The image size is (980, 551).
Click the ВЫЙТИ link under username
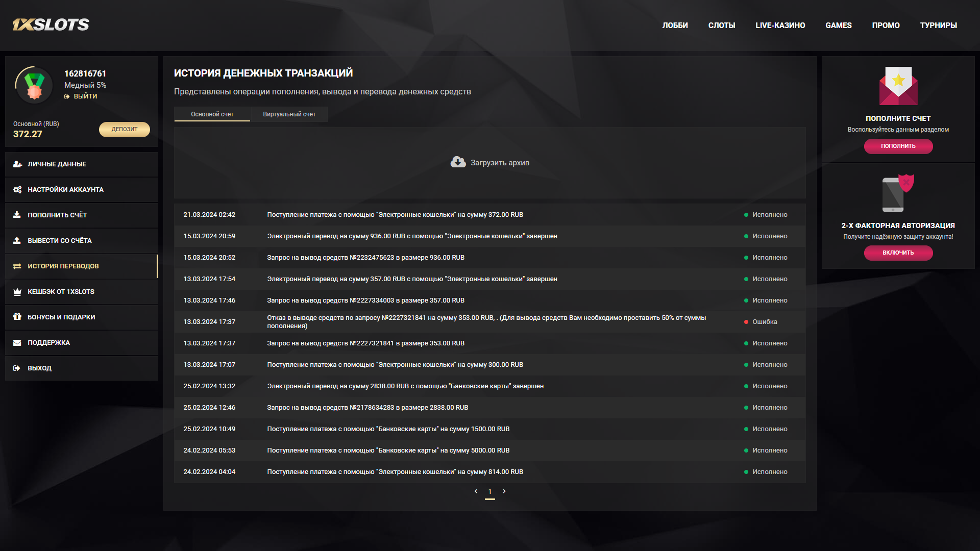tap(85, 96)
